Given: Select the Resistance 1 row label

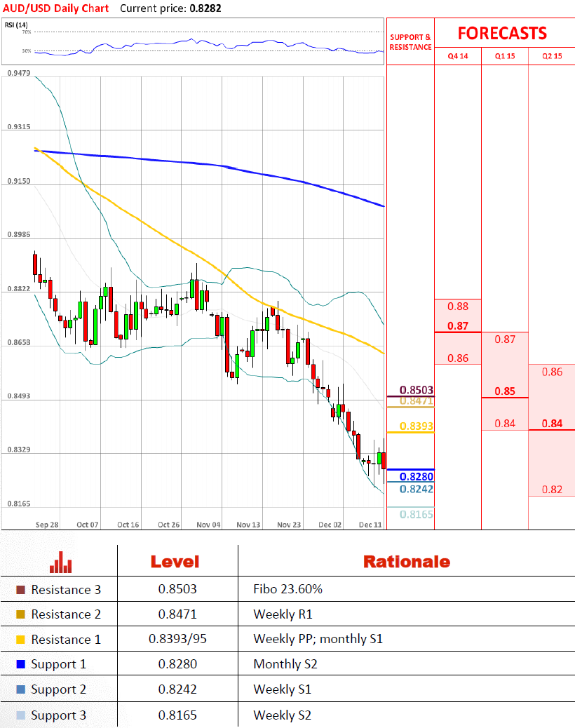Looking at the screenshot, I should click(x=66, y=640).
